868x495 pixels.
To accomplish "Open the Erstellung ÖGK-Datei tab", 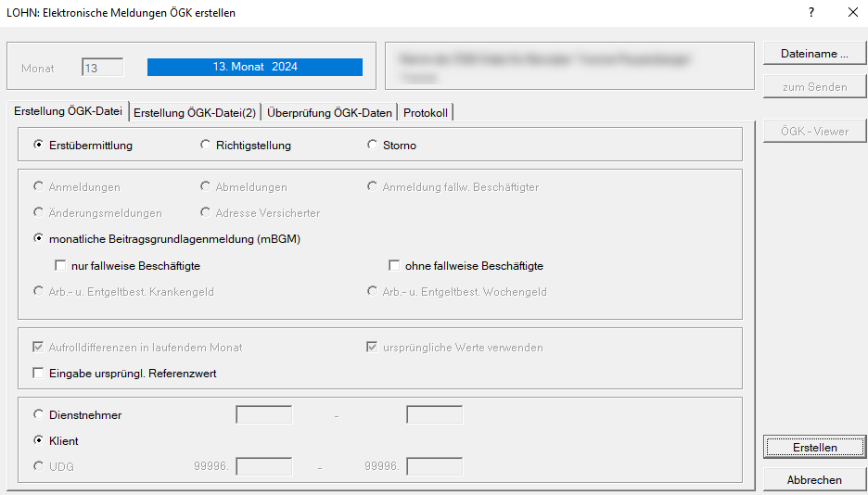I will point(68,111).
